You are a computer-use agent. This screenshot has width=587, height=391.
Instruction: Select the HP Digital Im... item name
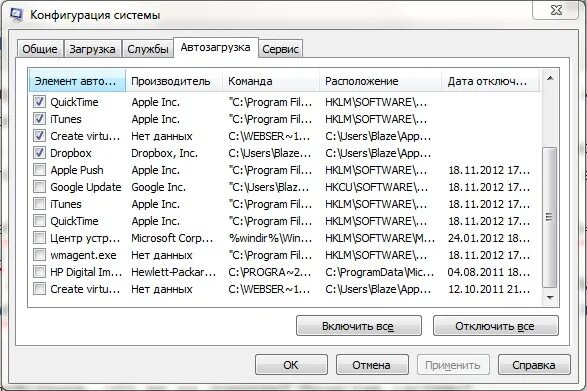click(x=86, y=272)
